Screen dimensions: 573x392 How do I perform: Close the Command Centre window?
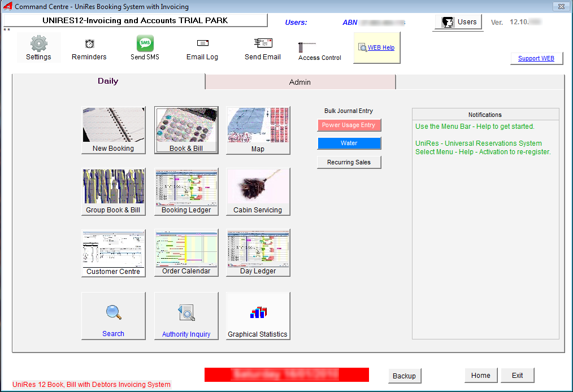[x=561, y=7]
